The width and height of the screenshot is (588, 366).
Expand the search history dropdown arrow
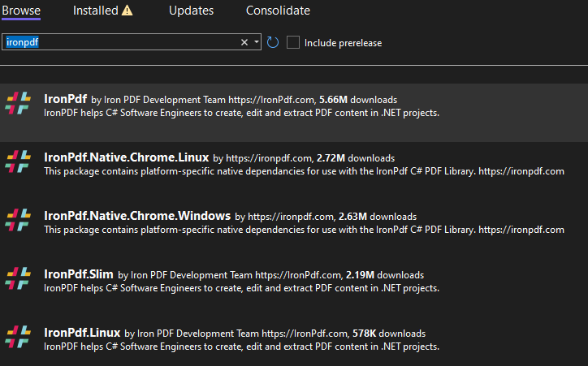(257, 42)
